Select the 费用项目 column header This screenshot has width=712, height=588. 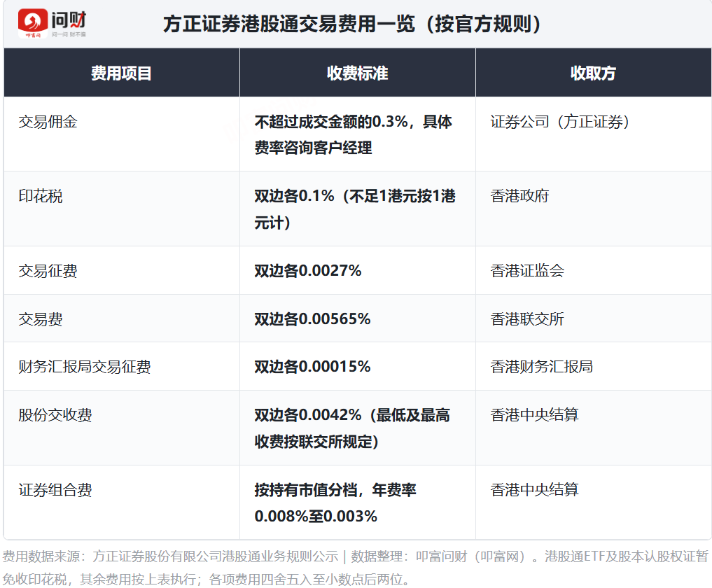[x=121, y=73]
